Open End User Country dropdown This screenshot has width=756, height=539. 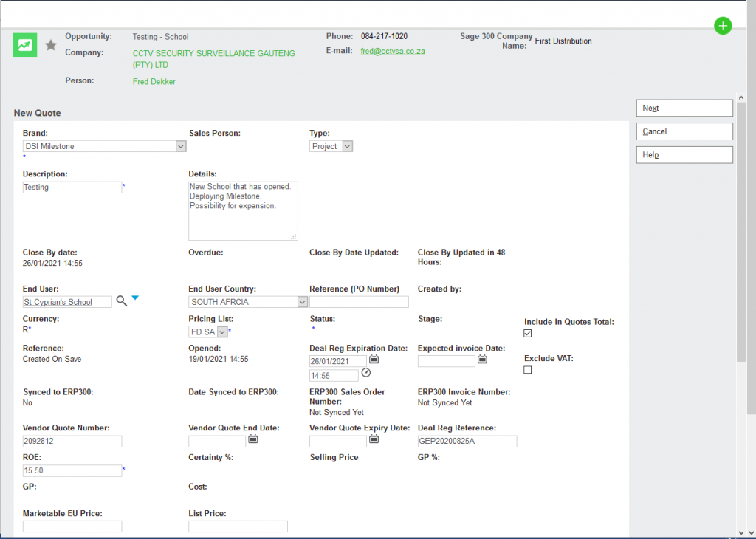tap(302, 302)
